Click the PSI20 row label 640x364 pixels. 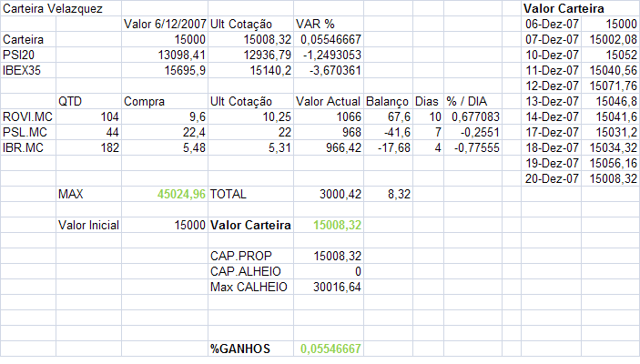18,56
